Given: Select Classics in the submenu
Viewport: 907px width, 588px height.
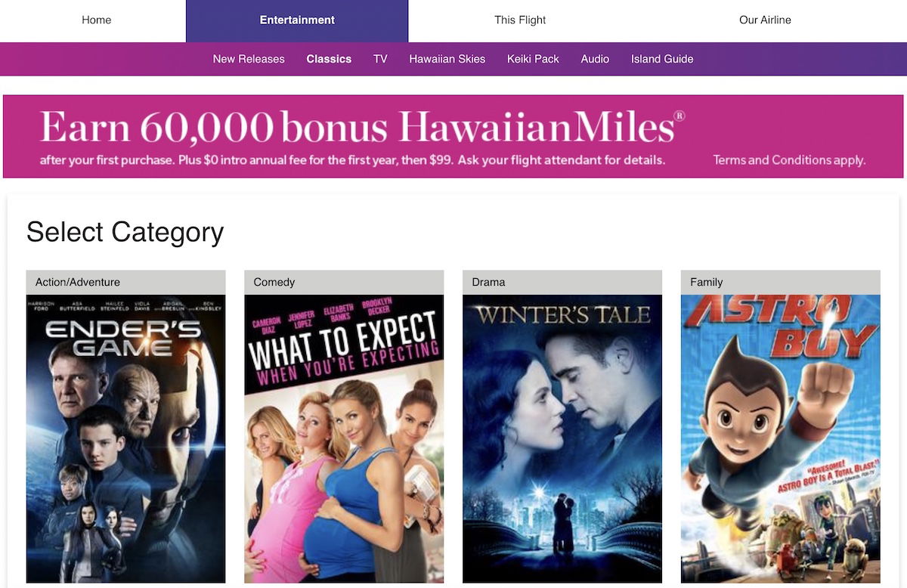Looking at the screenshot, I should click(x=329, y=59).
